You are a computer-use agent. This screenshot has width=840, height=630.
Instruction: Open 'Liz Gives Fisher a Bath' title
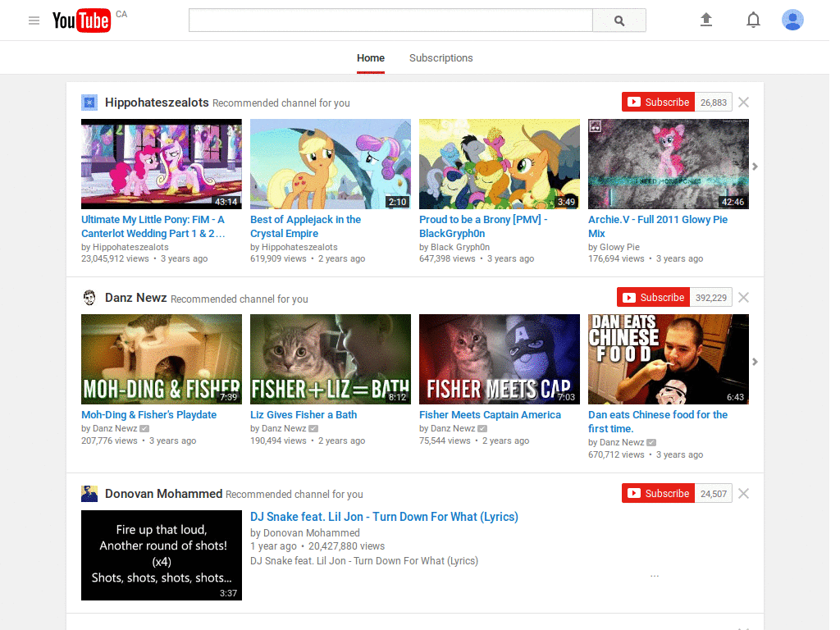pos(304,414)
